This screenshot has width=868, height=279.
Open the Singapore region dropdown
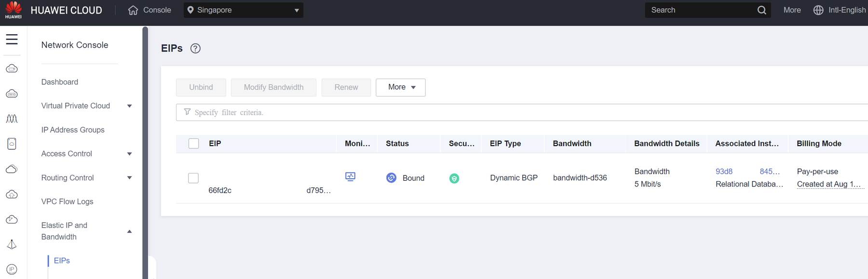[x=244, y=10]
